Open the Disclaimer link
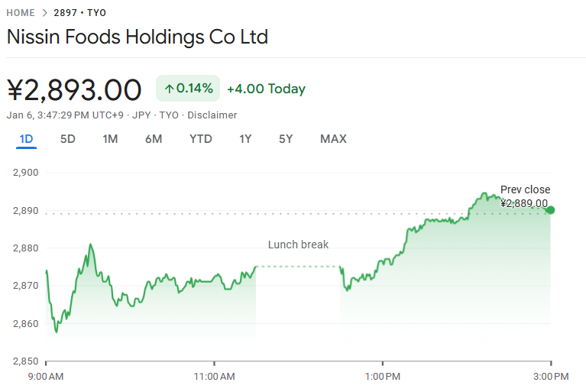The height and width of the screenshot is (392, 586). [212, 115]
